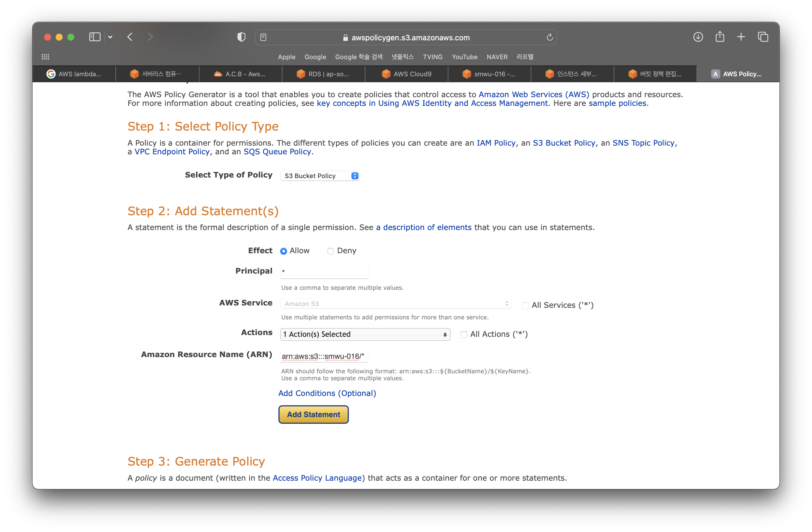Open the S3 Bucket Policy link
The height and width of the screenshot is (532, 812).
(x=564, y=143)
